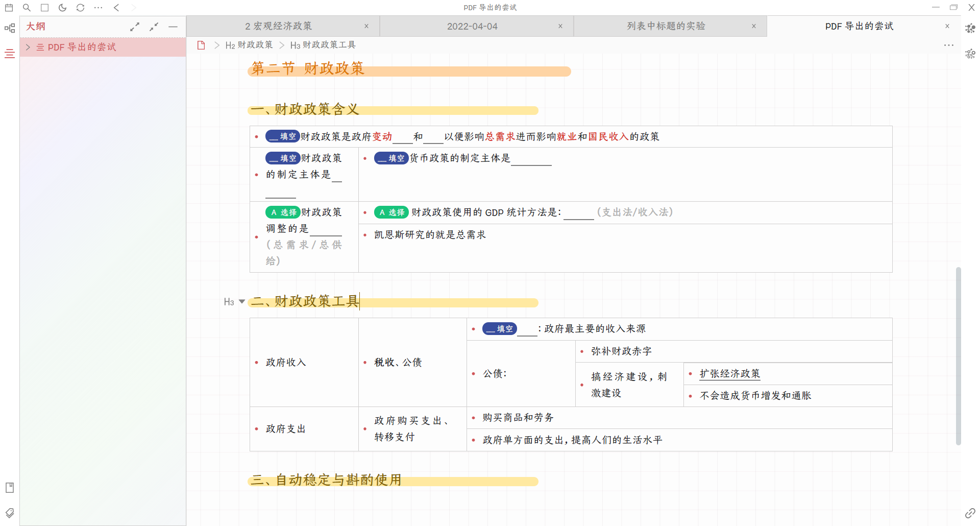This screenshot has width=980, height=526.
Task: Collapse the 二、财政政策工具 heading
Action: point(242,301)
